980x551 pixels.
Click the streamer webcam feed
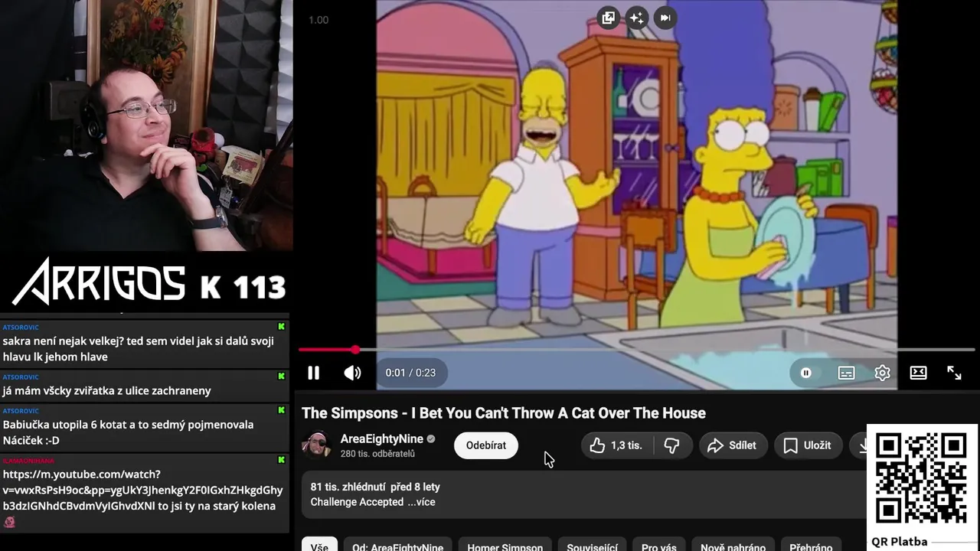[x=146, y=126]
